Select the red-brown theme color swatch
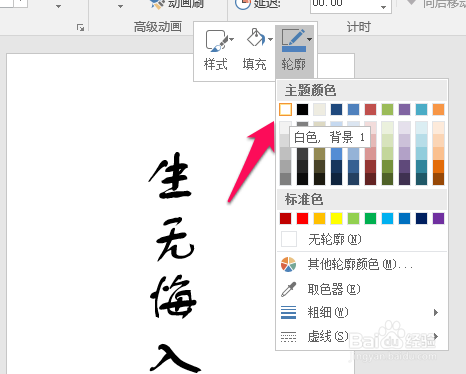466x374 pixels. 371,109
